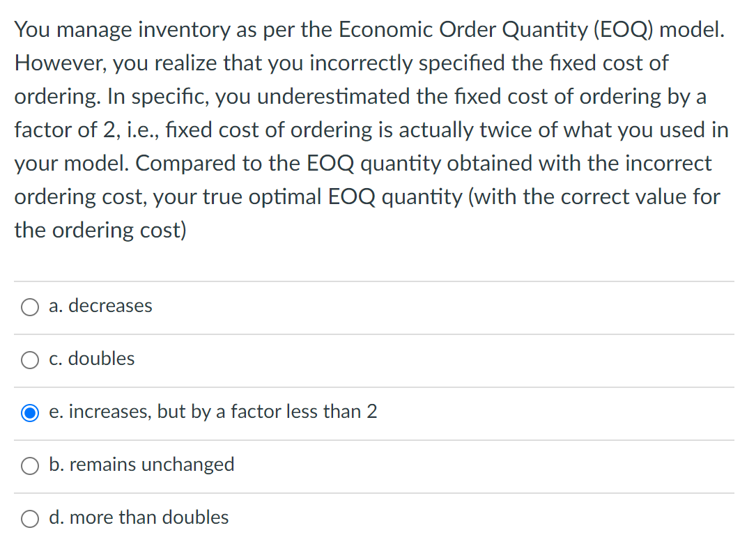
Task: Select the radio button for option c. doubles
Action: tap(29, 359)
